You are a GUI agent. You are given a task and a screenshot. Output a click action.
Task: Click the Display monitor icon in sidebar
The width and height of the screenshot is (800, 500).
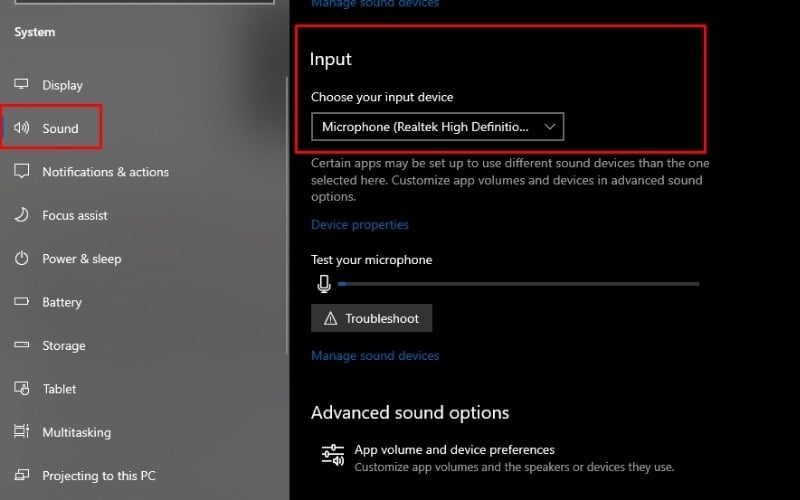point(21,85)
